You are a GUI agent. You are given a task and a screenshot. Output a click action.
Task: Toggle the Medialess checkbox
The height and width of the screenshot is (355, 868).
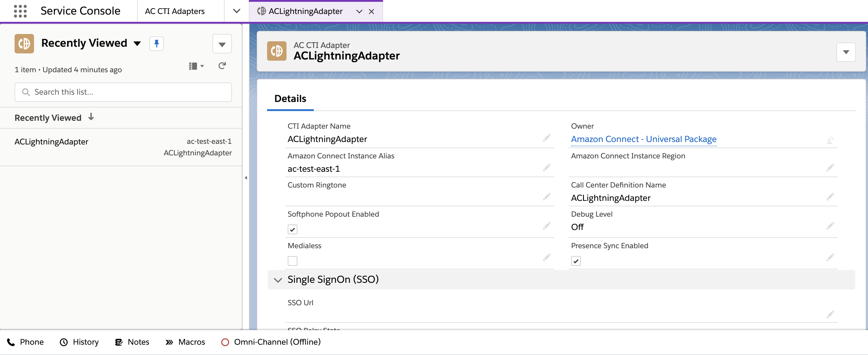293,261
